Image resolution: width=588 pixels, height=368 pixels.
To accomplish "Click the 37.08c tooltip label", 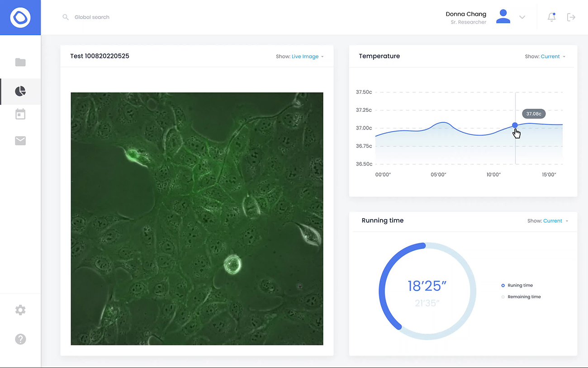I will [x=534, y=114].
